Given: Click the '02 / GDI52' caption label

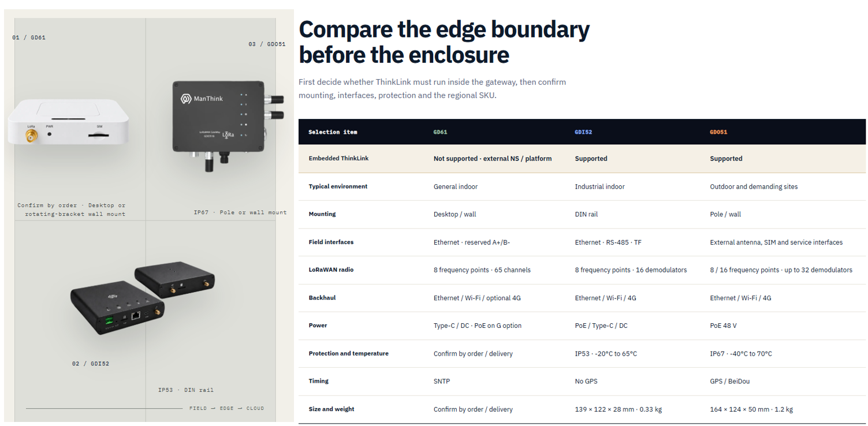Looking at the screenshot, I should click(91, 364).
